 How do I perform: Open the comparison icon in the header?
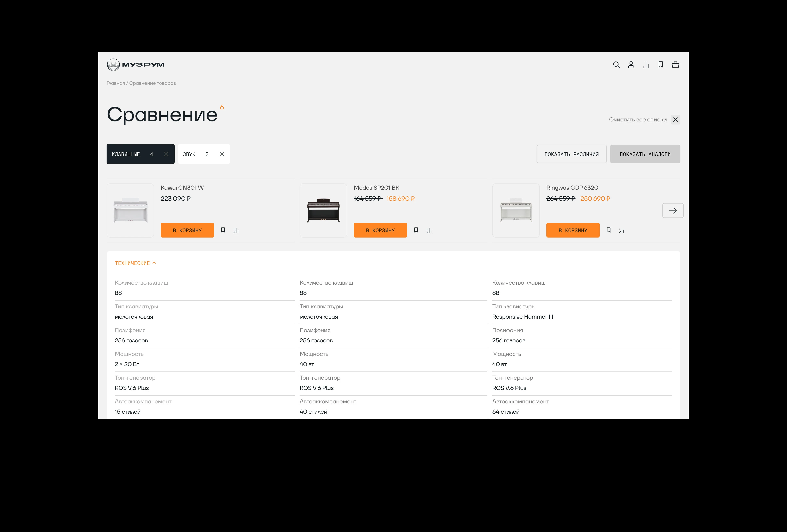646,64
